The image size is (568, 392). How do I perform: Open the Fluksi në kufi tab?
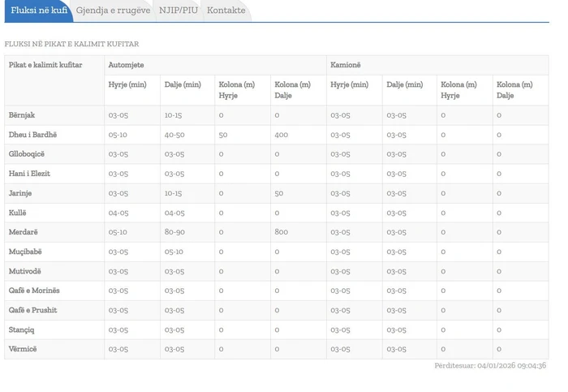coord(38,11)
